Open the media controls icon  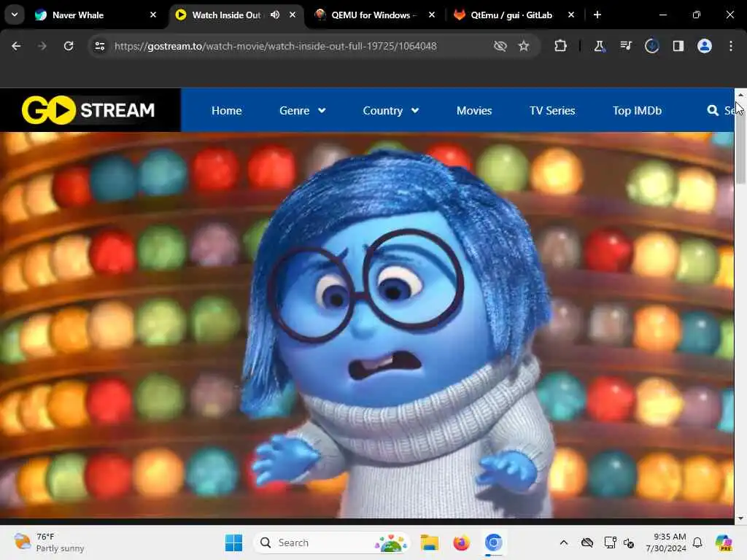pos(625,46)
